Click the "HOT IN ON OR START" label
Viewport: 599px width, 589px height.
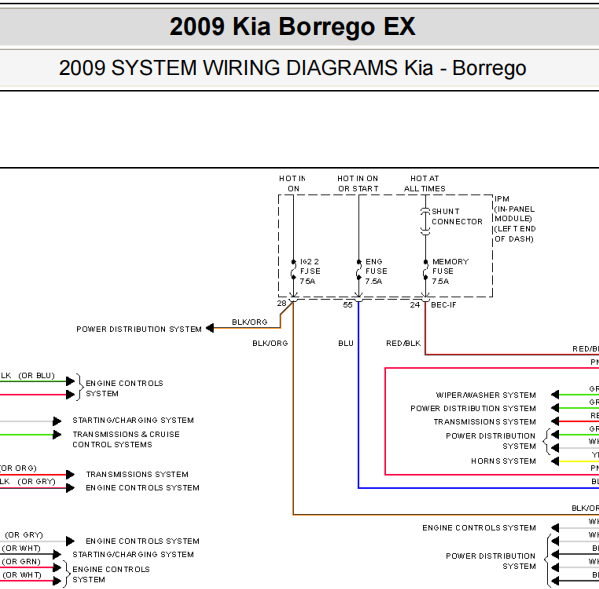point(358,183)
